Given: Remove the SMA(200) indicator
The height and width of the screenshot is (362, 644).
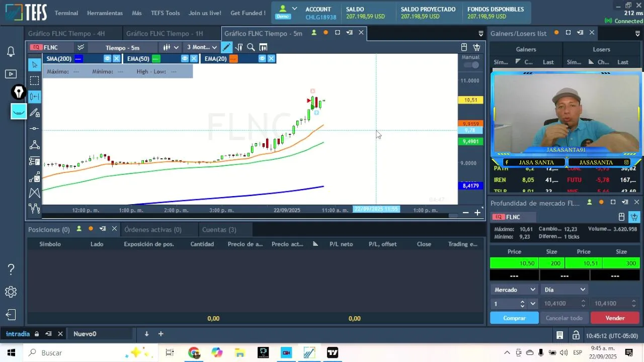Looking at the screenshot, I should pyautogui.click(x=116, y=58).
